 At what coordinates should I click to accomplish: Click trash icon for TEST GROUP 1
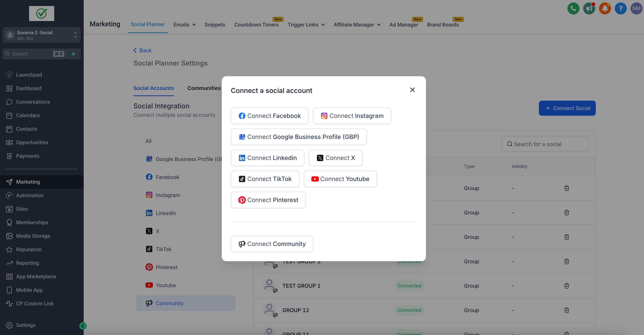click(x=567, y=286)
